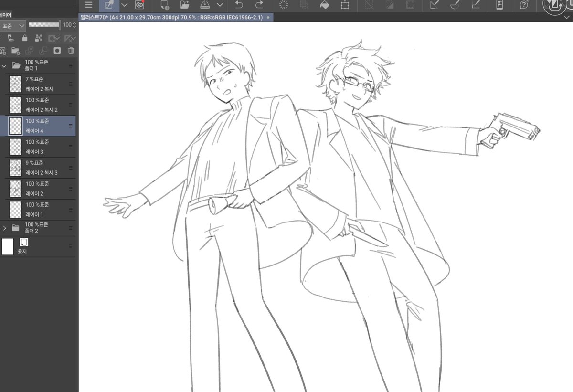This screenshot has width=573, height=392.
Task: Redo the last undone action
Action: pos(259,5)
